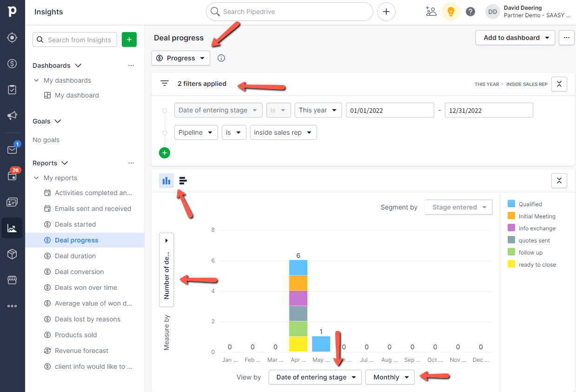Click the ready to close yellow swatch
Image resolution: width=576 pixels, height=392 pixels.
(511, 264)
